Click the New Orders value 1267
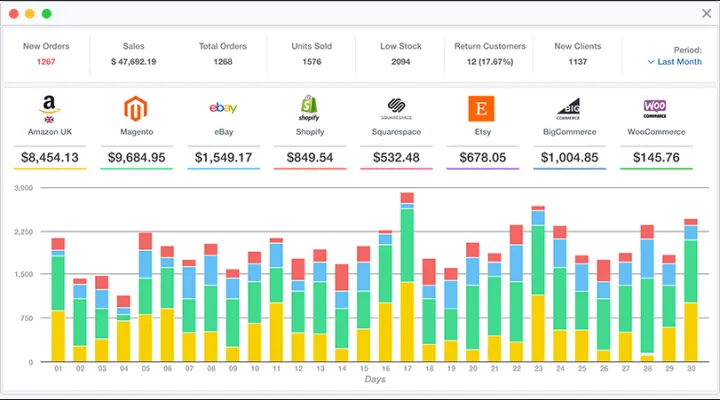This screenshot has height=400, width=720. pyautogui.click(x=46, y=62)
